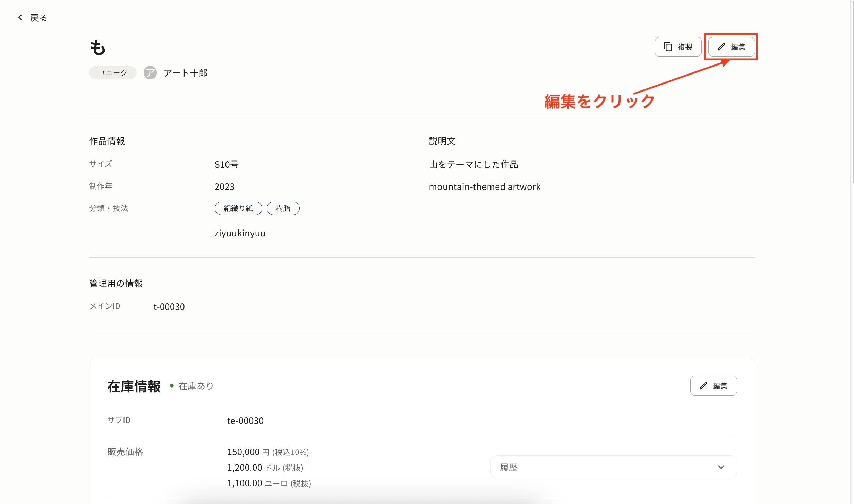
Task: Open the 作品情報 section header
Action: click(106, 141)
